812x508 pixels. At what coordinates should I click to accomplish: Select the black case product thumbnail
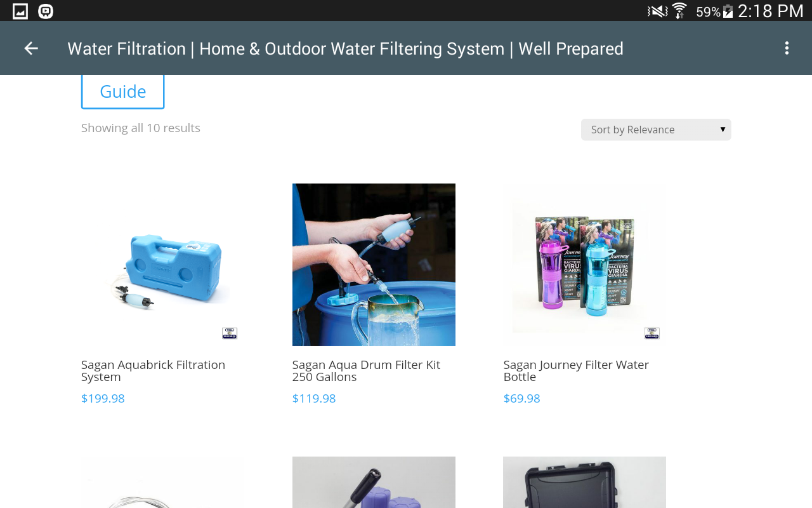[x=585, y=483]
